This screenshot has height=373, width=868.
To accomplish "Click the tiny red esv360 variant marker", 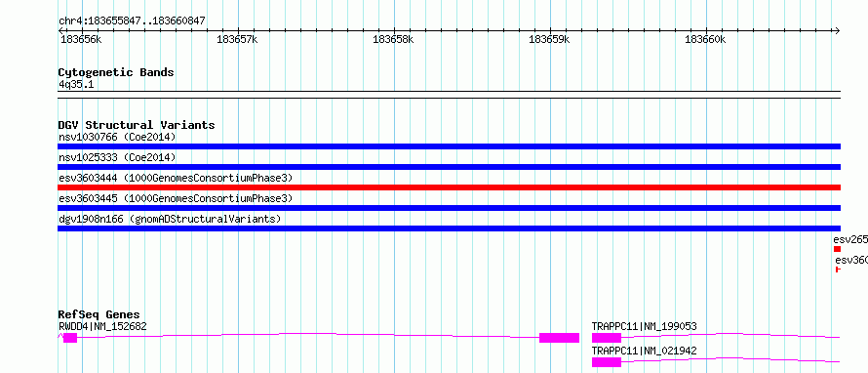I will point(838,269).
